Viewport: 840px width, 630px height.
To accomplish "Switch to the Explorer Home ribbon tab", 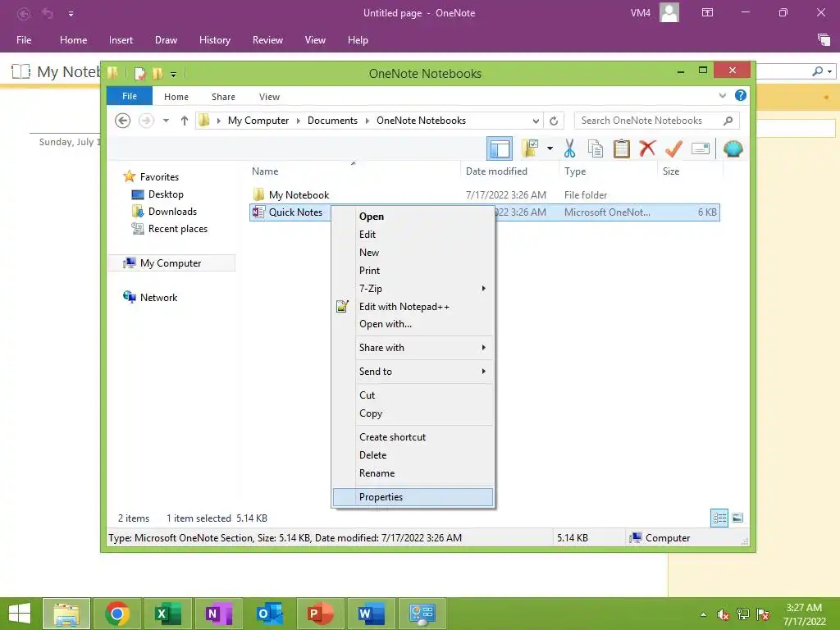I will (176, 97).
